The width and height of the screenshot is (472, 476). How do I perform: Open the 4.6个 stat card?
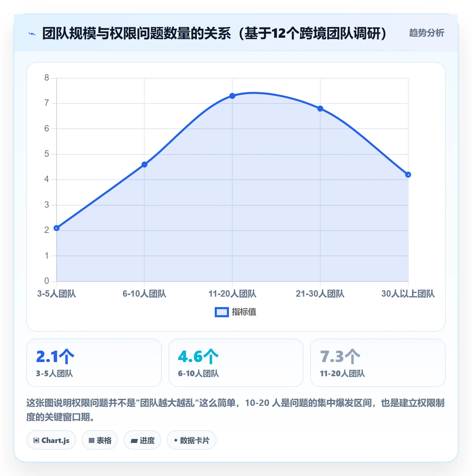[x=236, y=363]
